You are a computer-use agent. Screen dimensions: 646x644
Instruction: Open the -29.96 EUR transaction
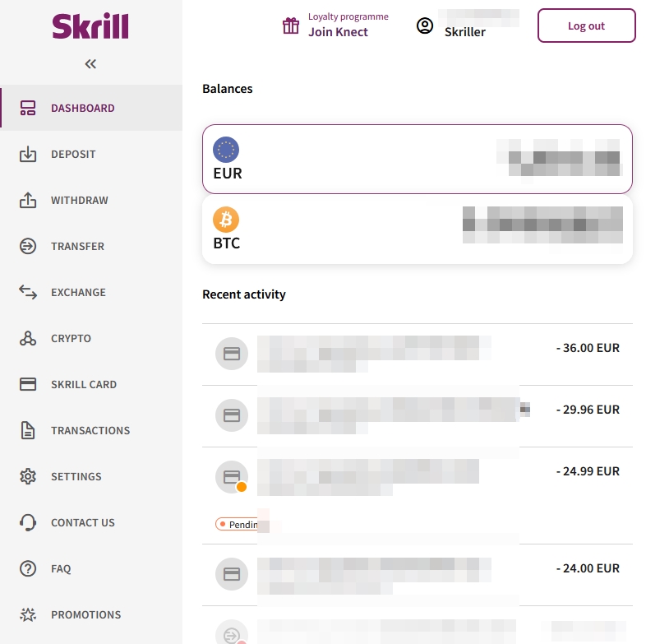click(x=418, y=416)
